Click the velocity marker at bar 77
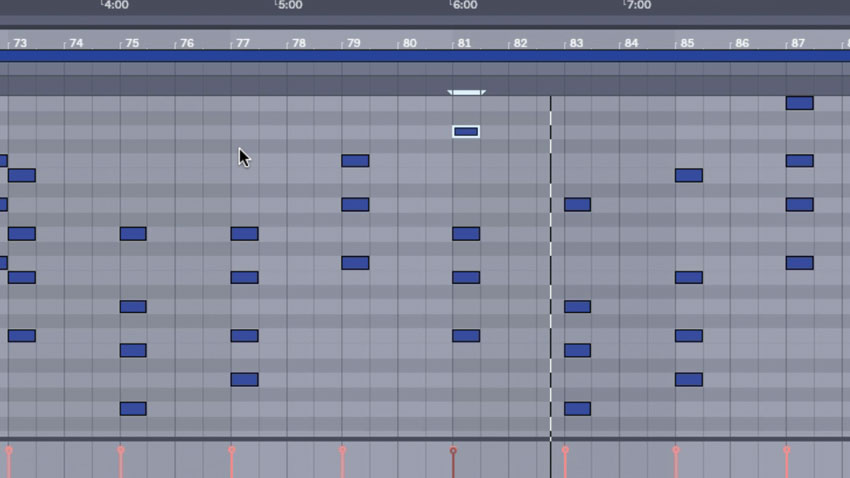Screen dimensions: 850x478 (x=231, y=450)
